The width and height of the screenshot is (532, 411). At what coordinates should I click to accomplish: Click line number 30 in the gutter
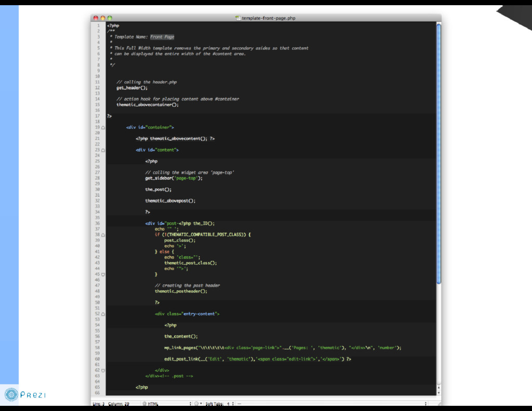[x=97, y=189]
